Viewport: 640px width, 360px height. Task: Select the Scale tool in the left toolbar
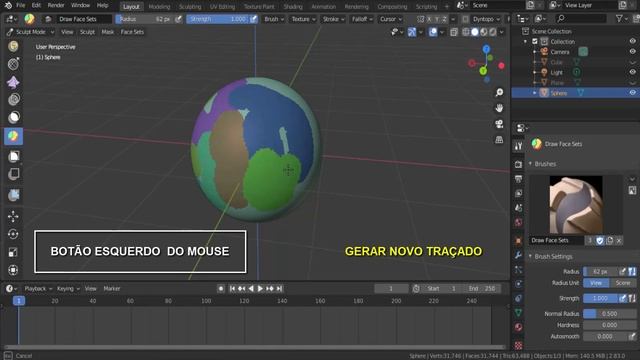pos(13,252)
